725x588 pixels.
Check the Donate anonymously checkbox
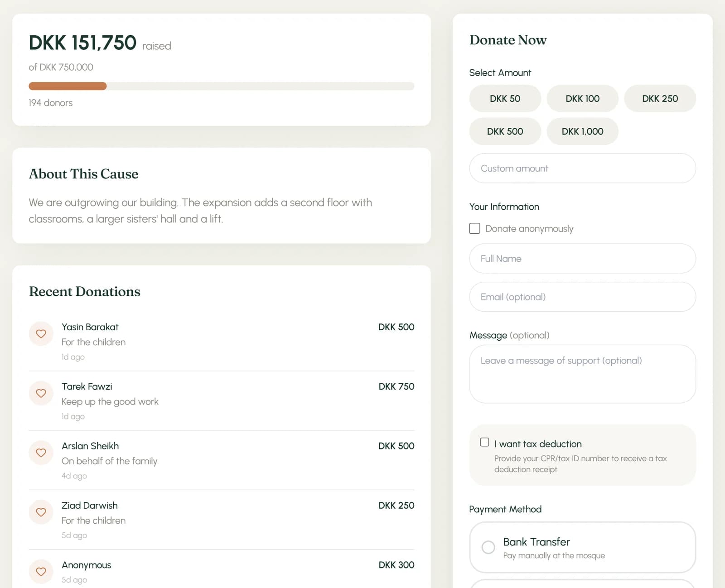[474, 228]
